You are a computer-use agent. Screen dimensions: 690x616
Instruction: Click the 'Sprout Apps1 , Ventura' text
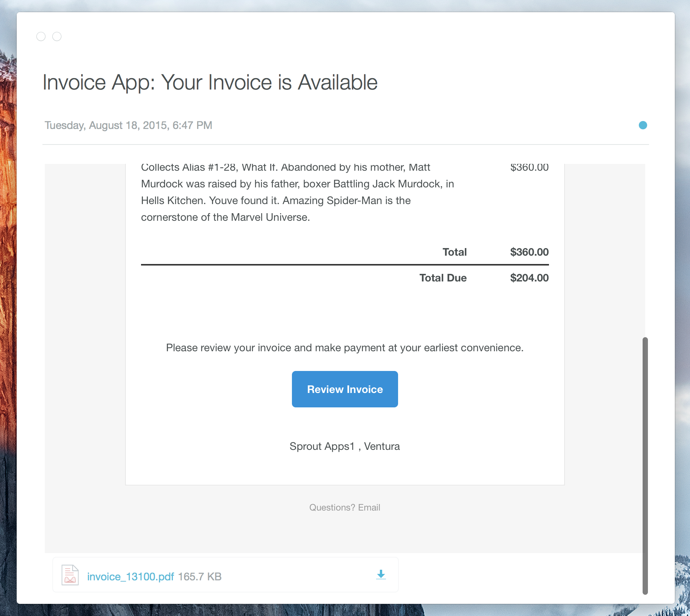[345, 446]
